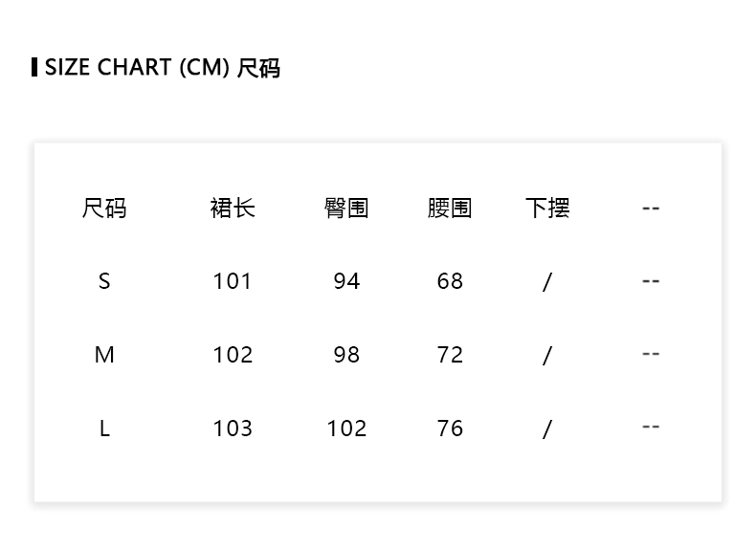Click the M size row label
The image size is (756, 550).
[x=104, y=355]
